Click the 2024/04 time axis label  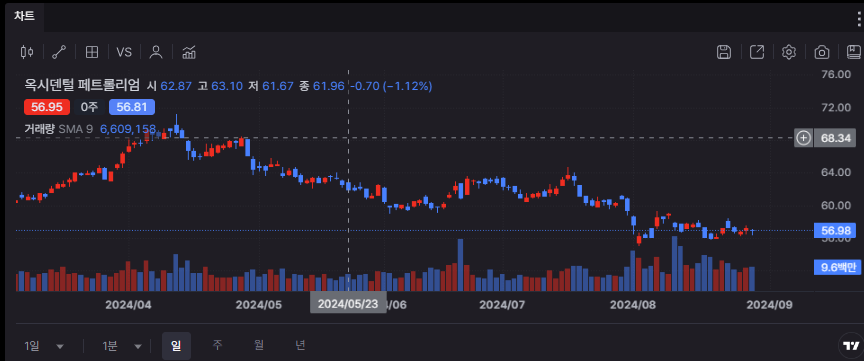pyautogui.click(x=128, y=304)
